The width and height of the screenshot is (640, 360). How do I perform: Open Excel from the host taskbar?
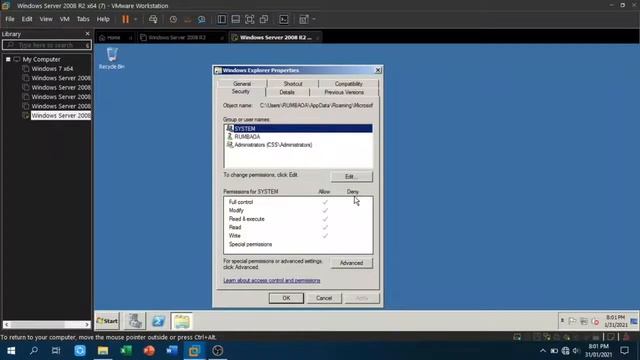pos(126,351)
